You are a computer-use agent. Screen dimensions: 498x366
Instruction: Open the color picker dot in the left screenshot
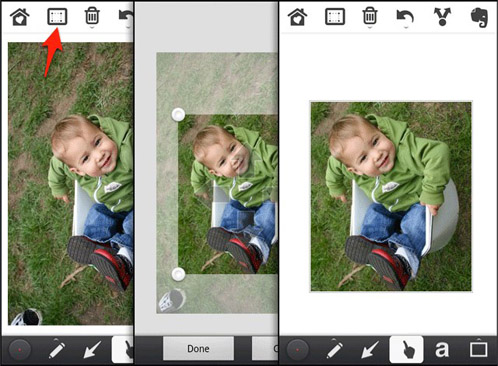(x=20, y=350)
